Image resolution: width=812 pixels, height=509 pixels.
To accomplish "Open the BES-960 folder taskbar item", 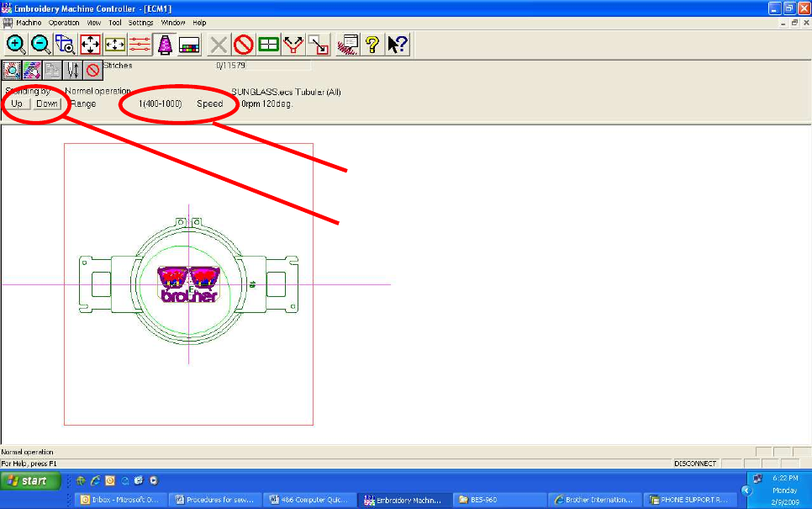I will tap(498, 500).
